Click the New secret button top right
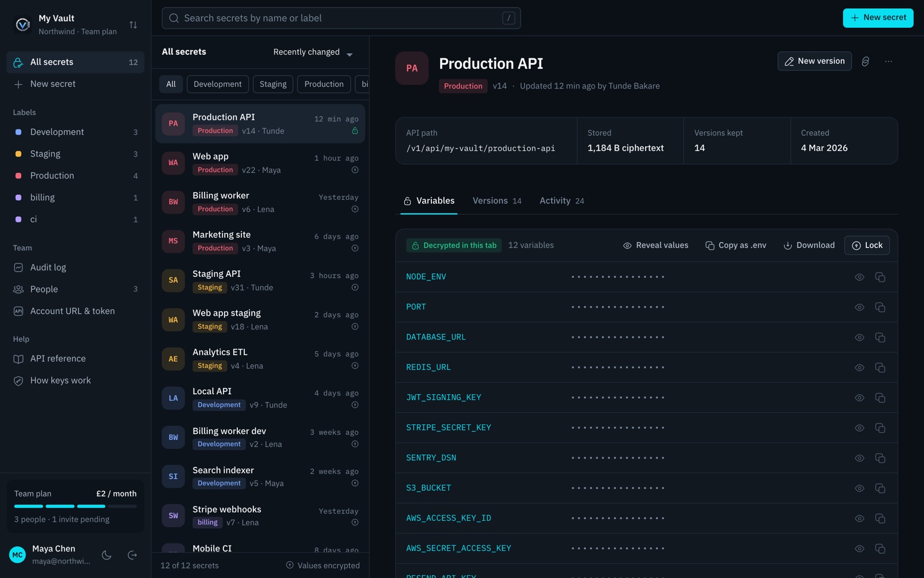This screenshot has width=924, height=578. pyautogui.click(x=878, y=18)
